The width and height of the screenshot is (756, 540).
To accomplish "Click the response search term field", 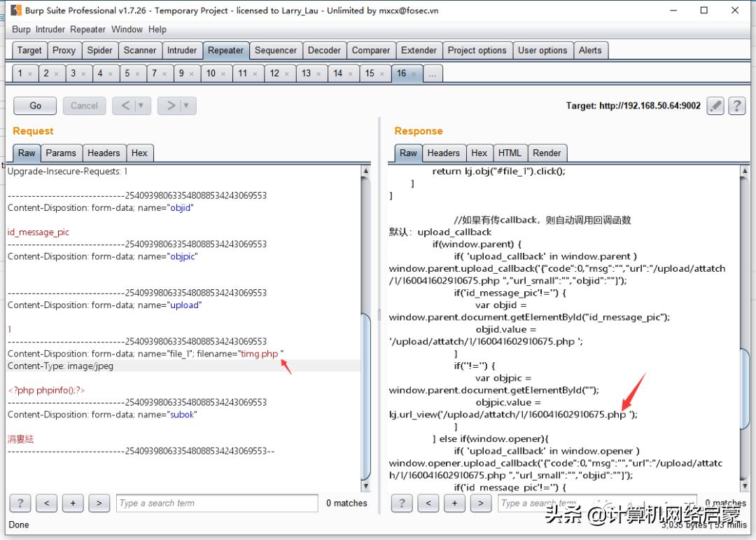I will click(597, 504).
